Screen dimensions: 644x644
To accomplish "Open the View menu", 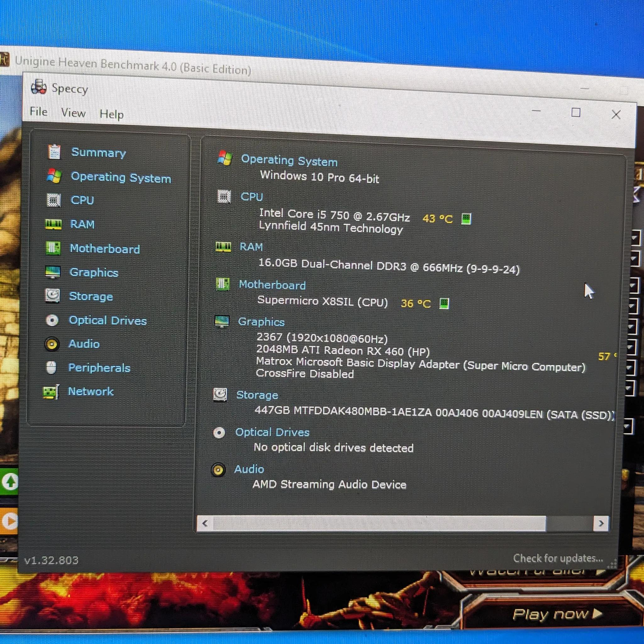I will pos(73,113).
